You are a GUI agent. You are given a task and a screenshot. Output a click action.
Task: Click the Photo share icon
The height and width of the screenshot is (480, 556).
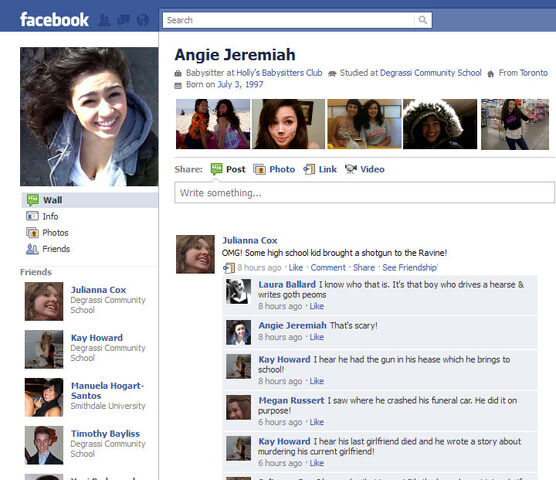(259, 169)
